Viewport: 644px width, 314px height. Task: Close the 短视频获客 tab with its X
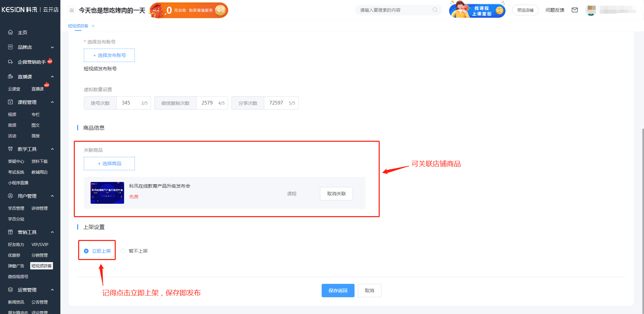[x=93, y=26]
